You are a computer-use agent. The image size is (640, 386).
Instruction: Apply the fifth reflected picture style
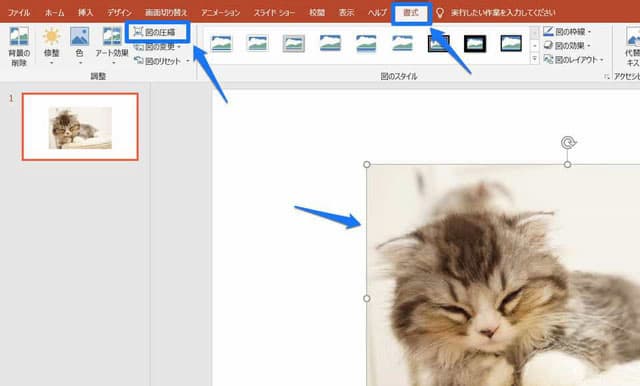point(366,43)
